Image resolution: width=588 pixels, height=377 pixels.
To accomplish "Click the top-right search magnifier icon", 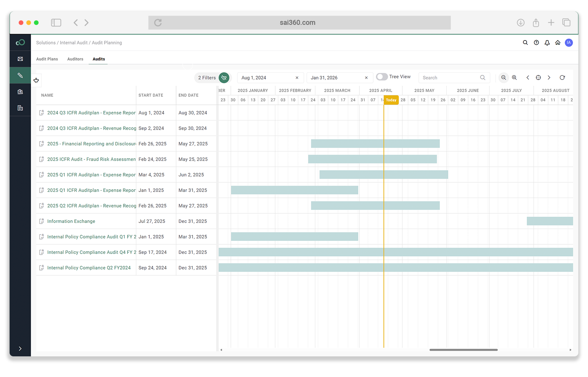I will pyautogui.click(x=525, y=42).
